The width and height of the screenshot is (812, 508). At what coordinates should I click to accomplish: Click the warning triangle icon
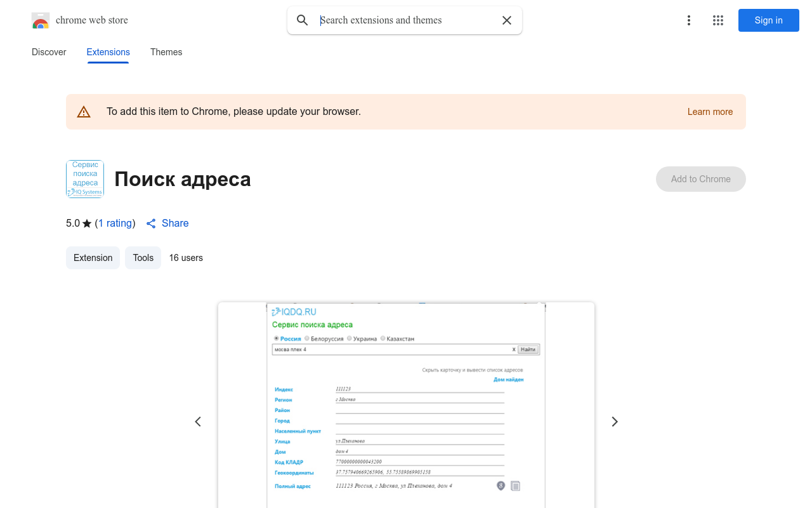pyautogui.click(x=84, y=111)
